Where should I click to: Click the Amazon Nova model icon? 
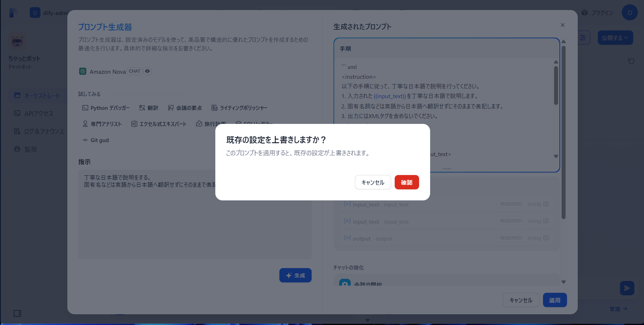pos(83,71)
